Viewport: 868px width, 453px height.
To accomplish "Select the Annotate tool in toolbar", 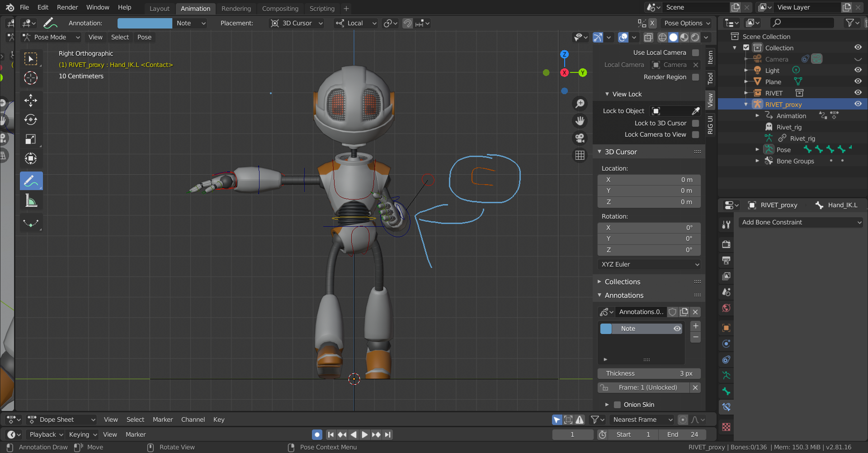I will coord(31,181).
